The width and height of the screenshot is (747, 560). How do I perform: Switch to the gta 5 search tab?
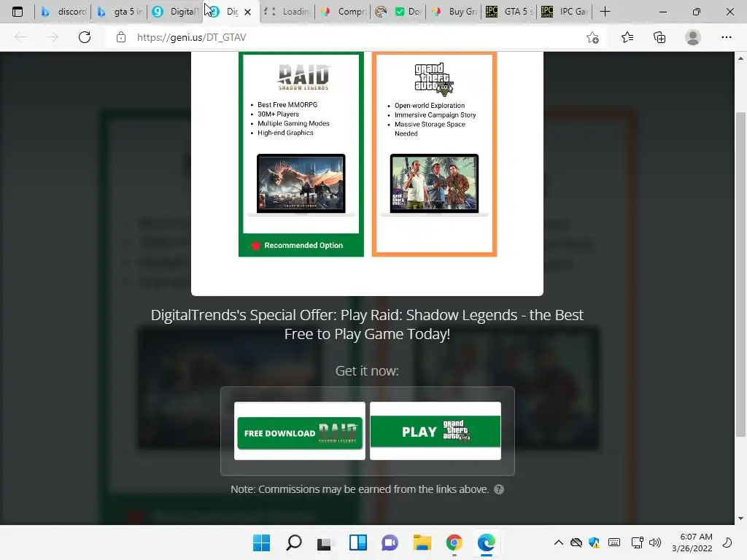coord(119,12)
